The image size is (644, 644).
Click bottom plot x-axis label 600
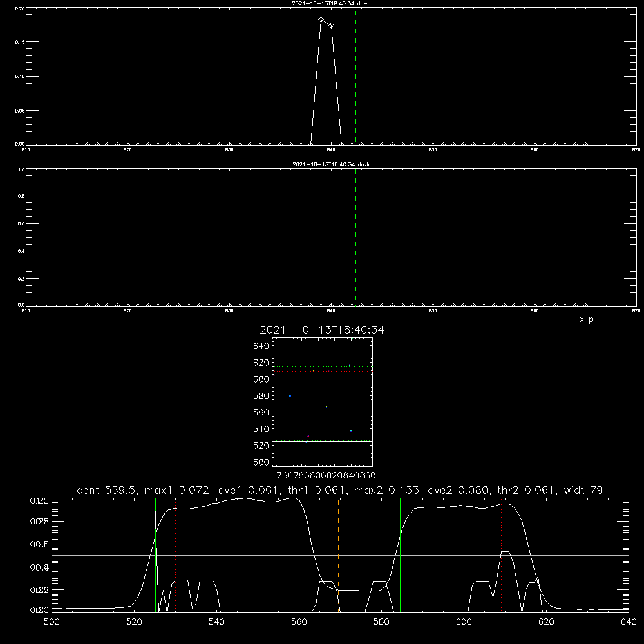pyautogui.click(x=464, y=622)
